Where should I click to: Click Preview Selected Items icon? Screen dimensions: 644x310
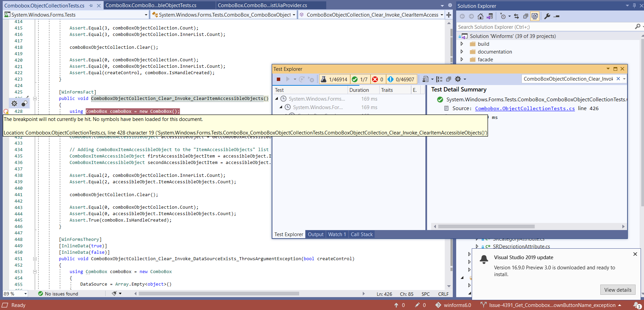pyautogui.click(x=556, y=16)
